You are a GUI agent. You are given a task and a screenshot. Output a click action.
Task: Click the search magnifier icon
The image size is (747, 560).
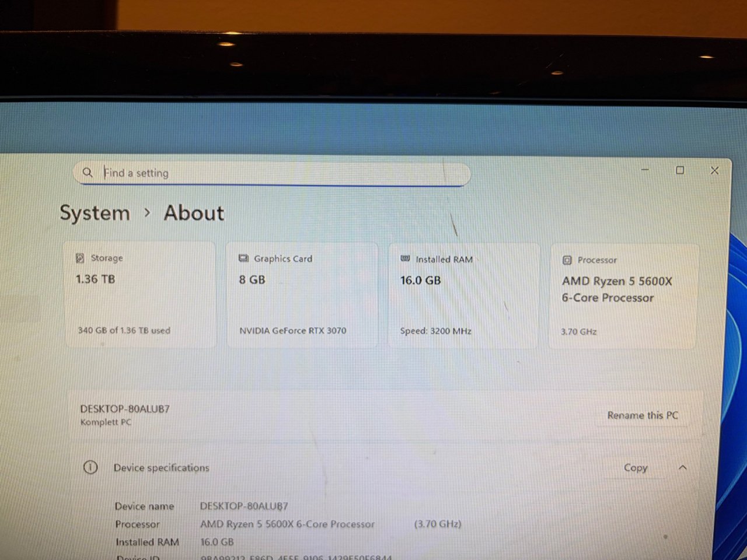tap(88, 173)
